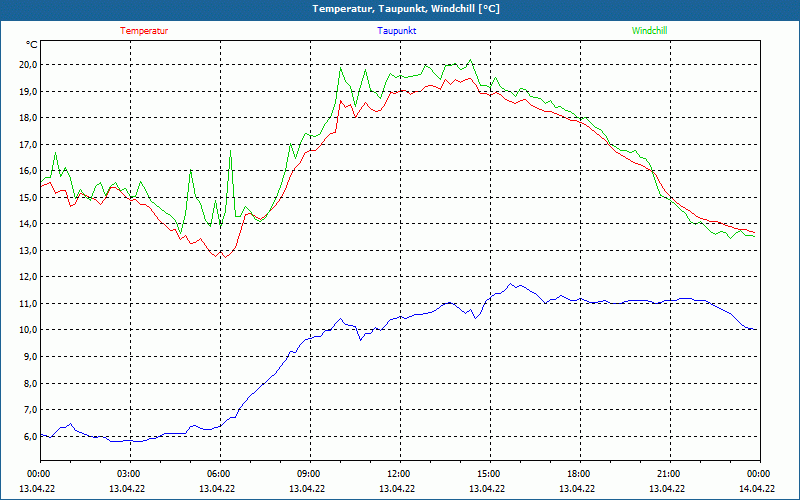800x500 pixels.
Task: Click the '09:00' time label
Action: [310, 474]
